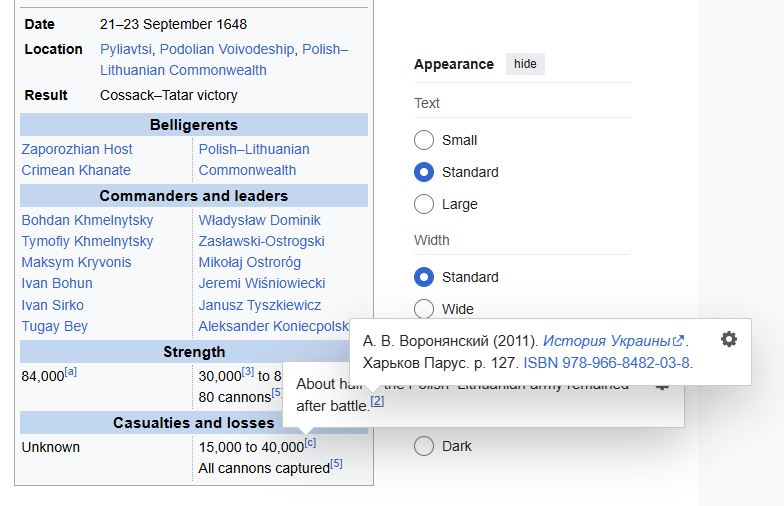This screenshot has width=784, height=506.
Task: Choose Large text size option
Action: click(424, 204)
